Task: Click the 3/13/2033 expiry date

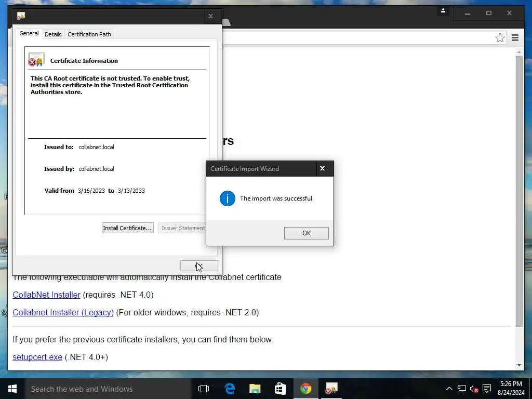Action: [x=131, y=191]
